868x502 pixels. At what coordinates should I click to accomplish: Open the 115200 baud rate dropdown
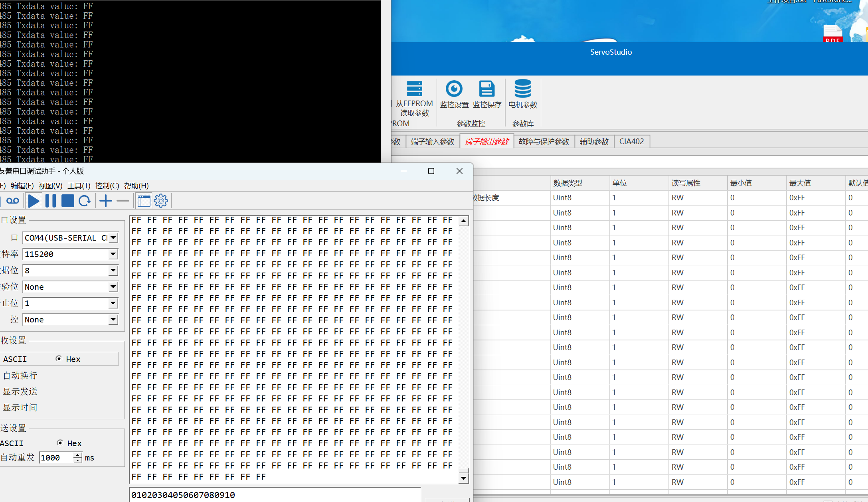tap(113, 254)
